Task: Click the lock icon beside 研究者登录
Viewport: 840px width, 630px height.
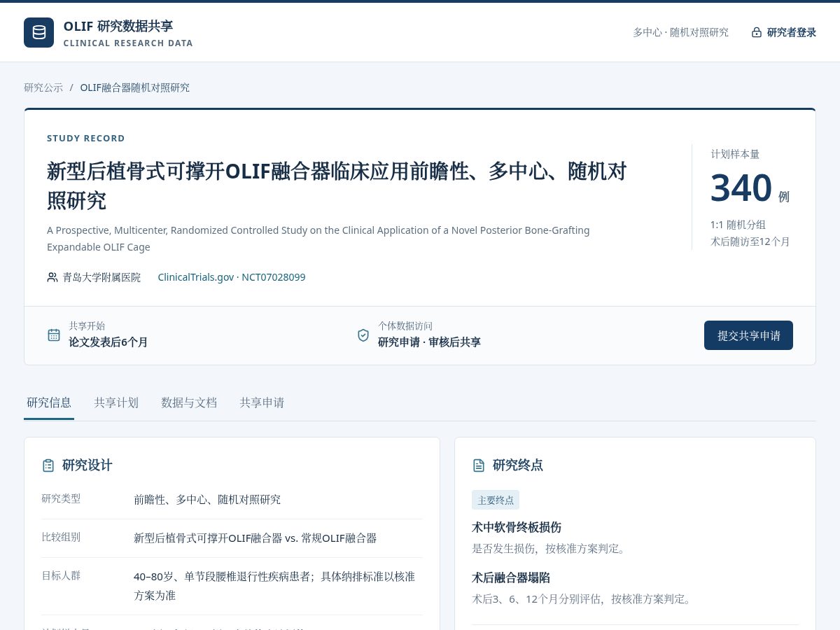Action: tap(757, 32)
